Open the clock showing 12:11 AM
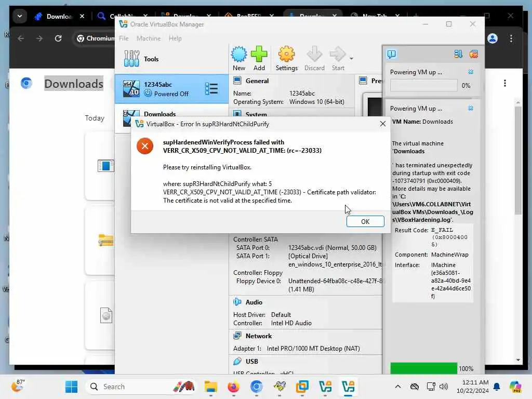The image size is (532, 399). tap(472, 387)
